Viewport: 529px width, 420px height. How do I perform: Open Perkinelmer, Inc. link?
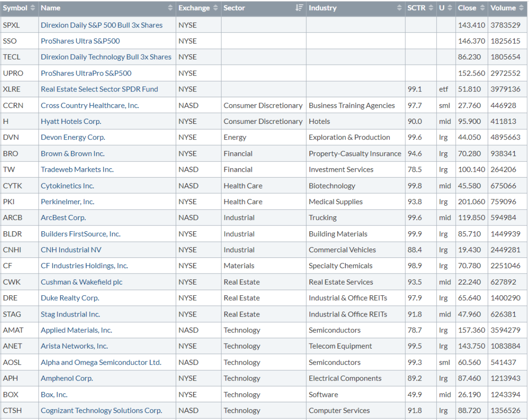point(67,202)
